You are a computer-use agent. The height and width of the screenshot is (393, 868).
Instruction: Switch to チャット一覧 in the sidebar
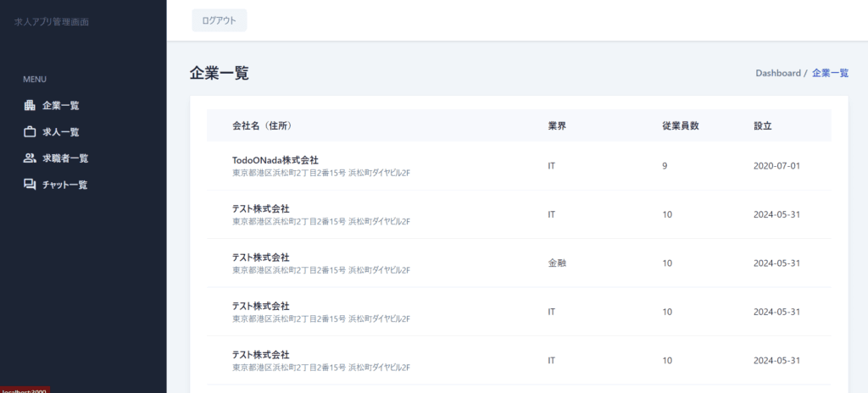pyautogui.click(x=65, y=185)
